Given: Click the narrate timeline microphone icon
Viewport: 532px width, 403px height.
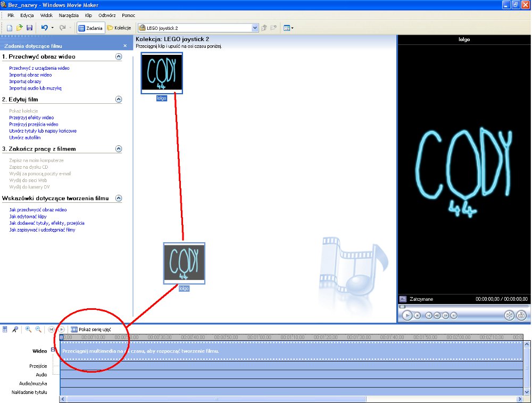Looking at the screenshot, I should pos(15,330).
